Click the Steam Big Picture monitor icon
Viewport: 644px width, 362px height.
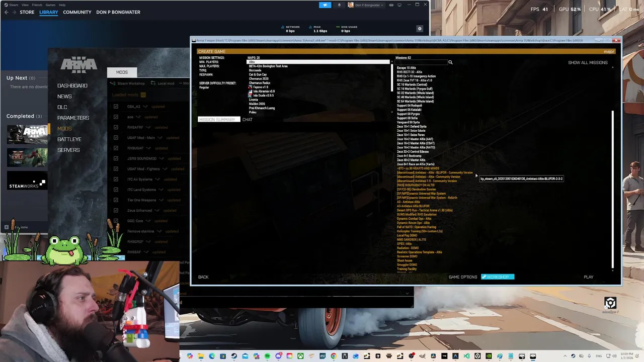pos(399,5)
